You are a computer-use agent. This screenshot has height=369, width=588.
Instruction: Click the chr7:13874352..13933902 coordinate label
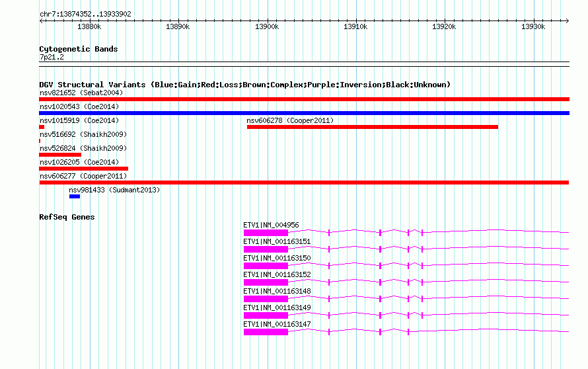click(x=85, y=15)
